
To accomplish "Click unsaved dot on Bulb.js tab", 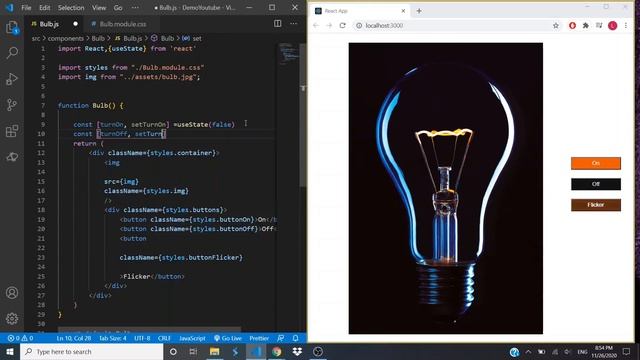I will (x=76, y=24).
